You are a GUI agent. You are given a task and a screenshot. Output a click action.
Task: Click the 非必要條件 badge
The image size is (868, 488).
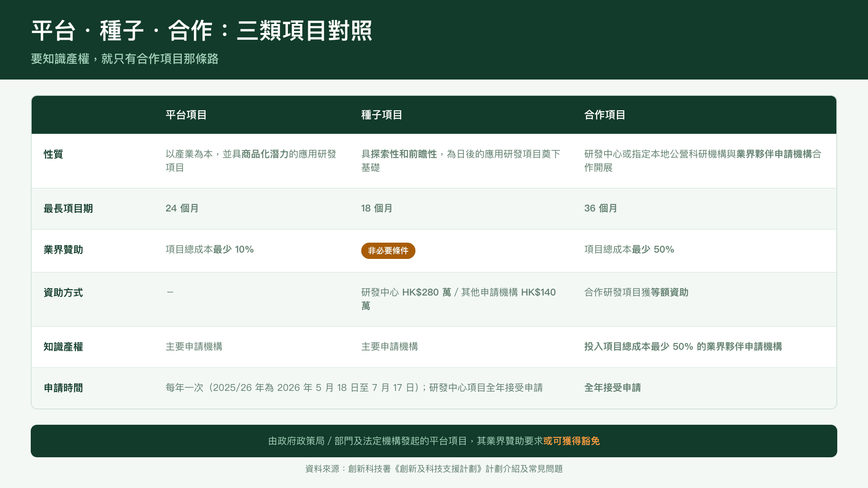(388, 251)
